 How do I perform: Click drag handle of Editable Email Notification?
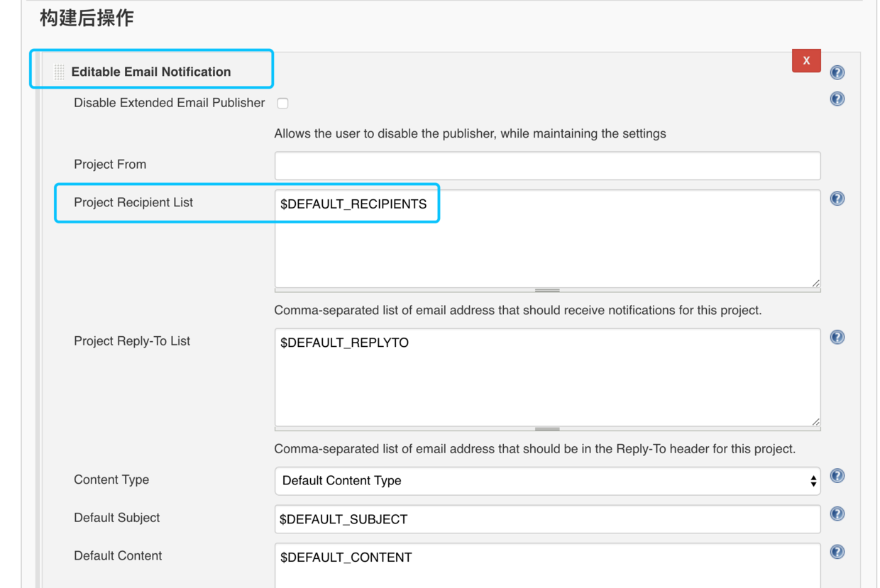tap(60, 72)
